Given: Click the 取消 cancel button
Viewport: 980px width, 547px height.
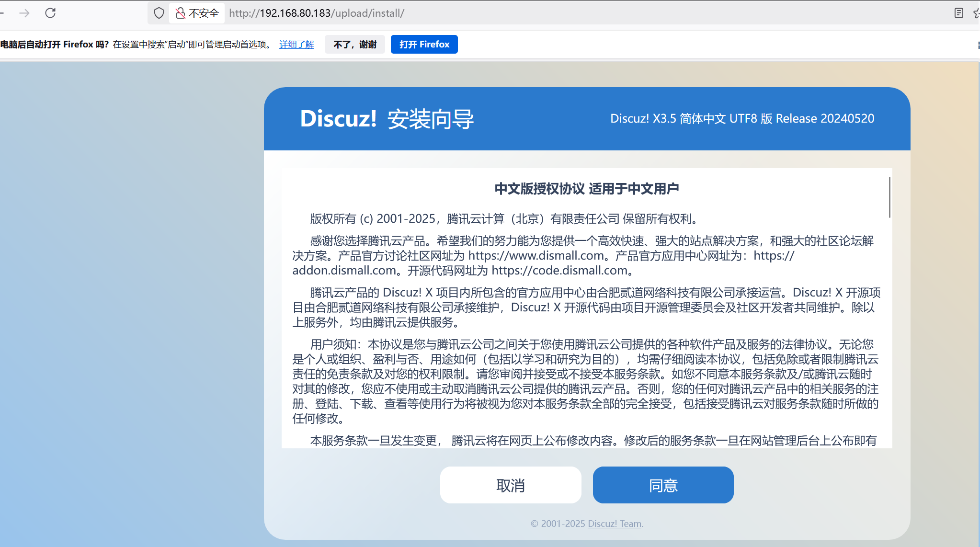Looking at the screenshot, I should (x=511, y=485).
